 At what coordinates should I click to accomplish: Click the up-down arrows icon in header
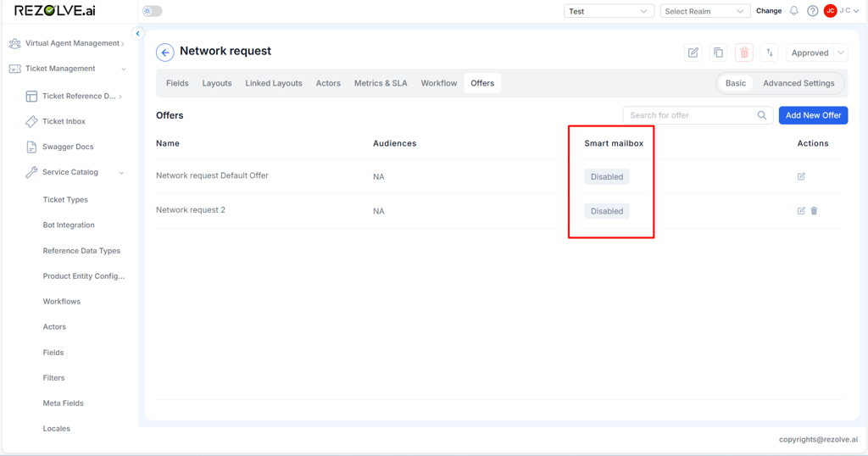tap(770, 53)
